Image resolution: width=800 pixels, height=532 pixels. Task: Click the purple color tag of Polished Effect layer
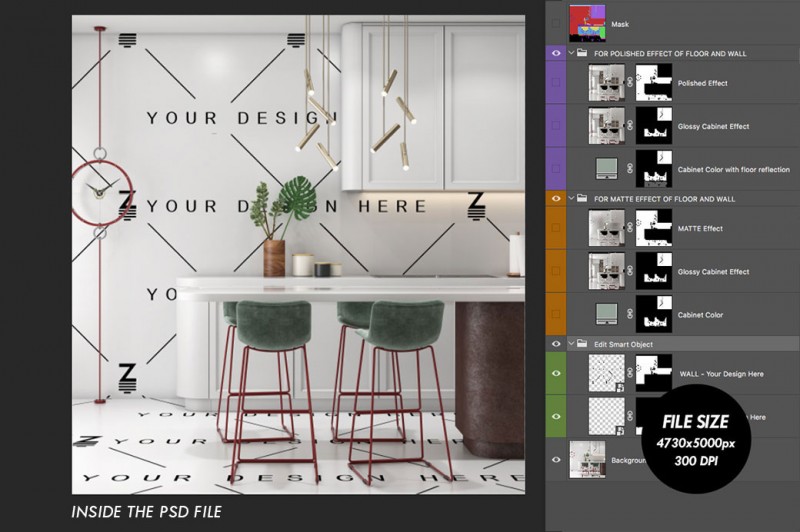(556, 83)
